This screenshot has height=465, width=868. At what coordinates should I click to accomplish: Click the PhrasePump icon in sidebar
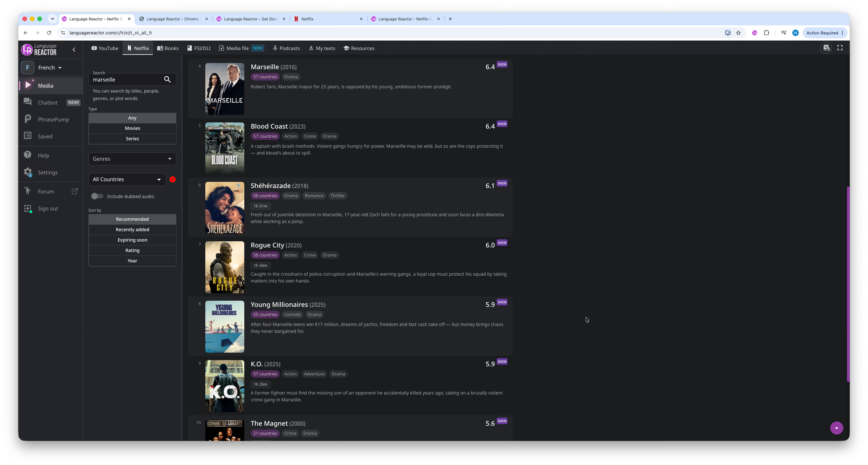point(28,119)
